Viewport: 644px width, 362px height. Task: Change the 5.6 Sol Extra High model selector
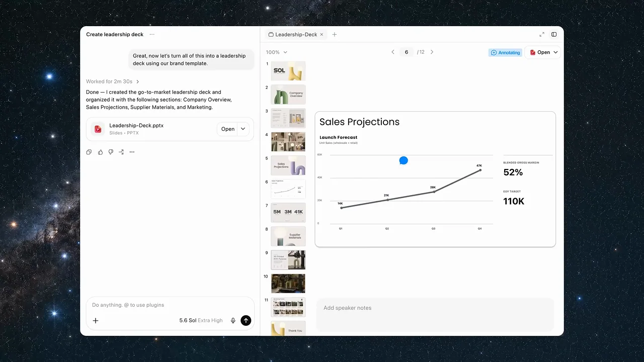click(x=201, y=320)
